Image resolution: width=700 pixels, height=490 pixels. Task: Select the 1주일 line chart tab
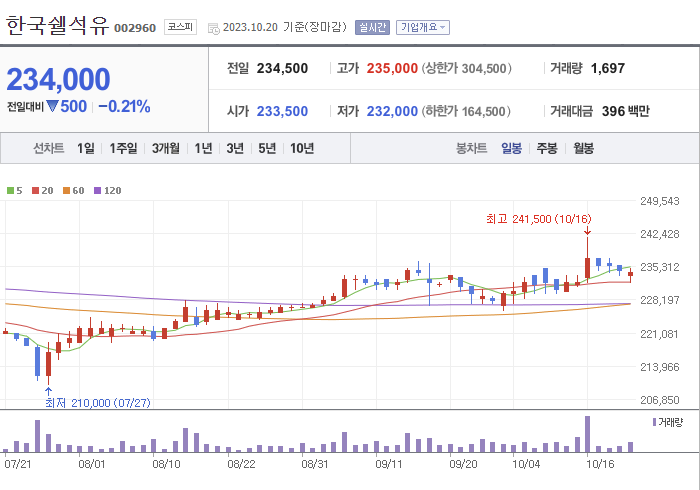coord(123,148)
